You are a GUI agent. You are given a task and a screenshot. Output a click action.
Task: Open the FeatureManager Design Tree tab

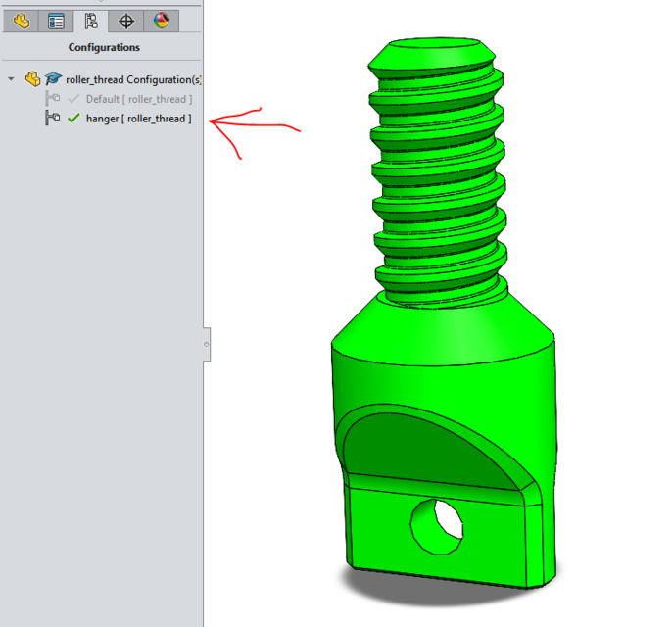21,21
